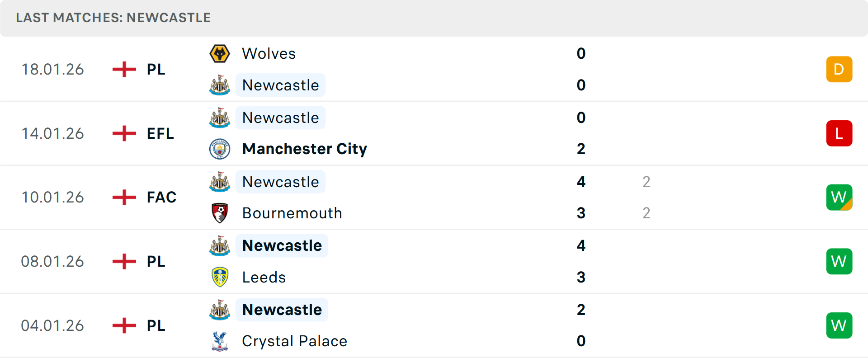This screenshot has height=358, width=868.
Task: Open the Leeds team link
Action: pyautogui.click(x=264, y=277)
